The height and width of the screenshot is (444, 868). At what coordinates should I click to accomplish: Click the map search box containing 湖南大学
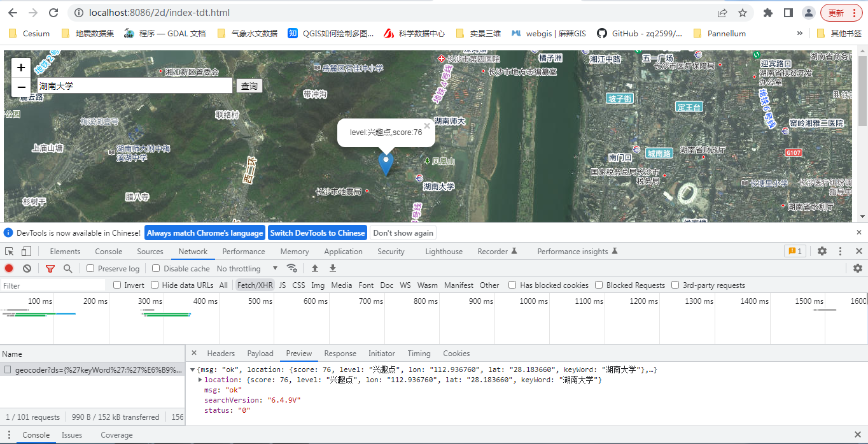click(x=135, y=86)
